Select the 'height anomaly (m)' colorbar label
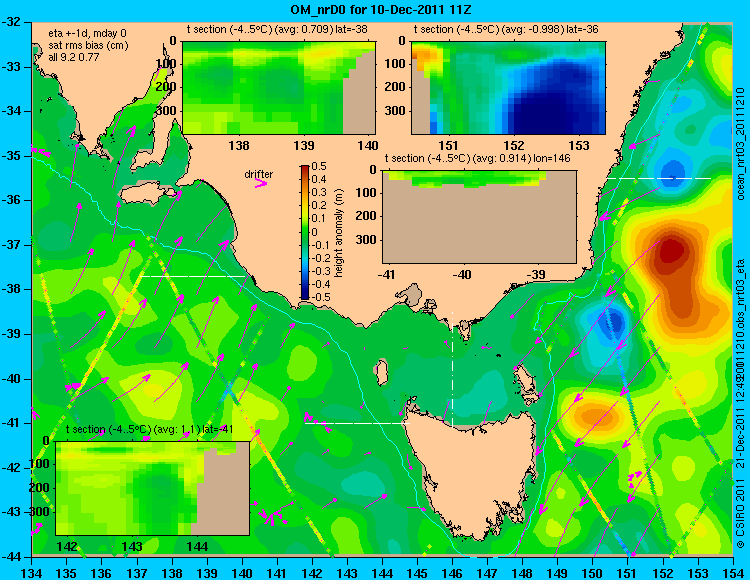 (339, 232)
